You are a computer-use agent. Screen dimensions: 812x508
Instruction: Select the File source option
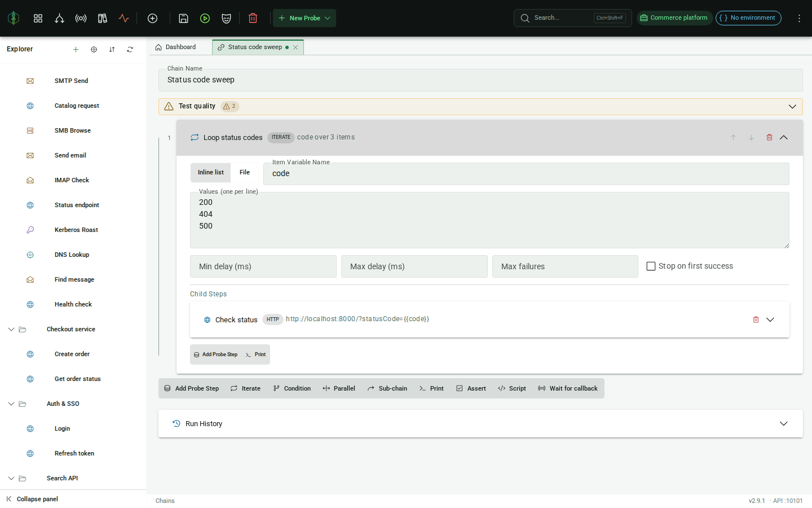pyautogui.click(x=245, y=172)
